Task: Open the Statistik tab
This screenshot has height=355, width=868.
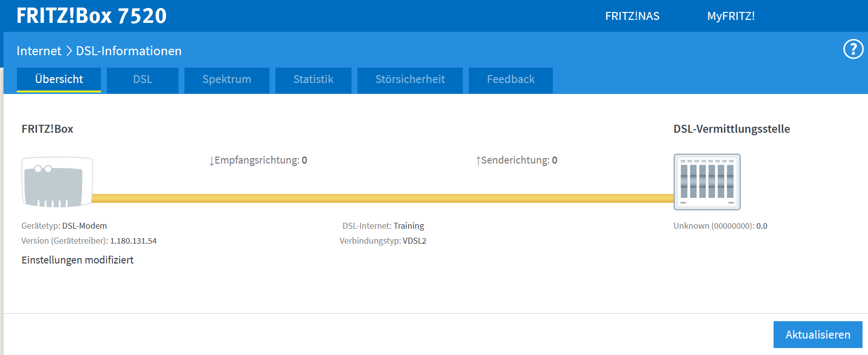Action: [313, 80]
